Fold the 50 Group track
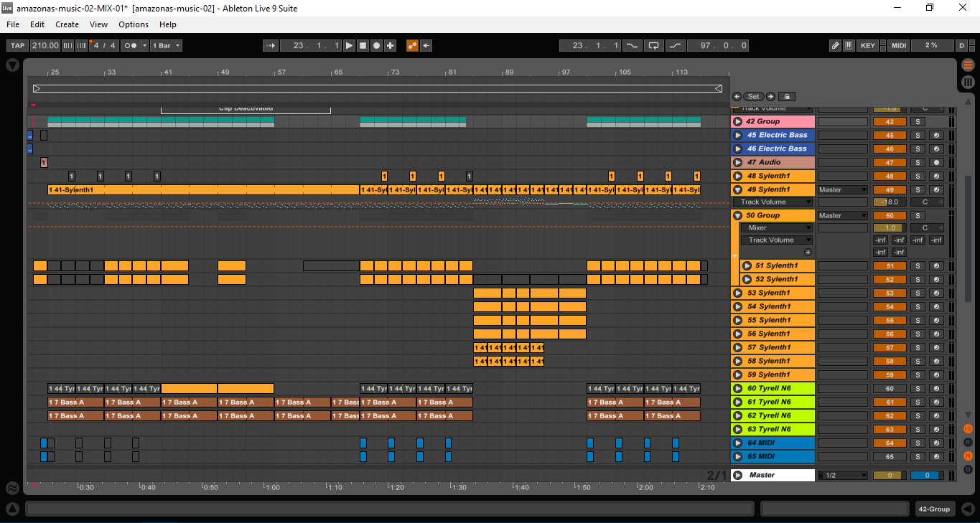The image size is (980, 523). (738, 216)
